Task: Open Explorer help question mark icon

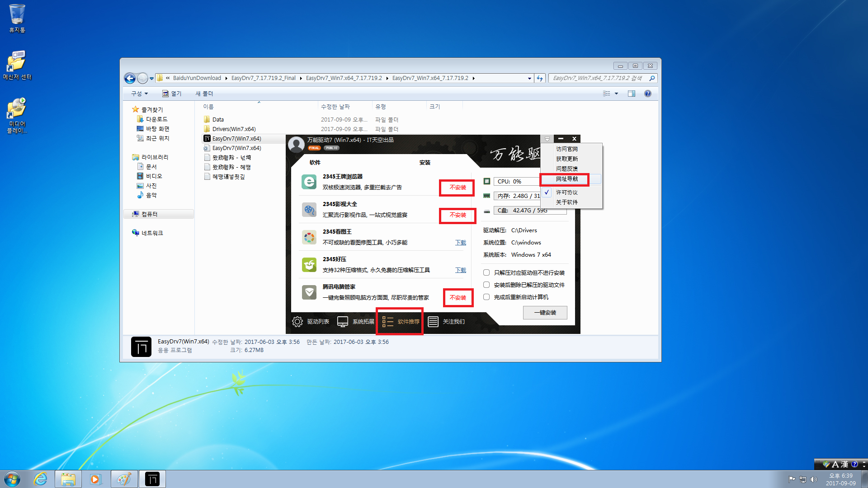Action: point(648,94)
